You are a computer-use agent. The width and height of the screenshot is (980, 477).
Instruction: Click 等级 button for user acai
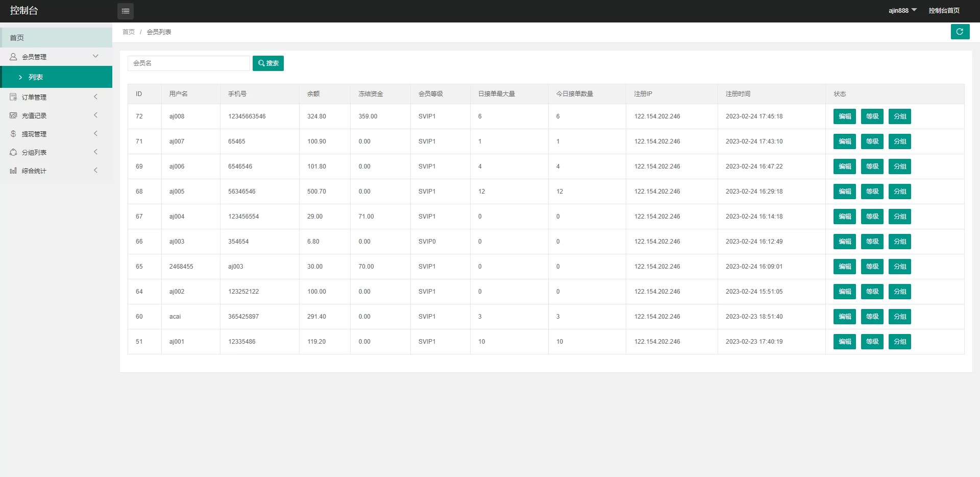coord(872,317)
